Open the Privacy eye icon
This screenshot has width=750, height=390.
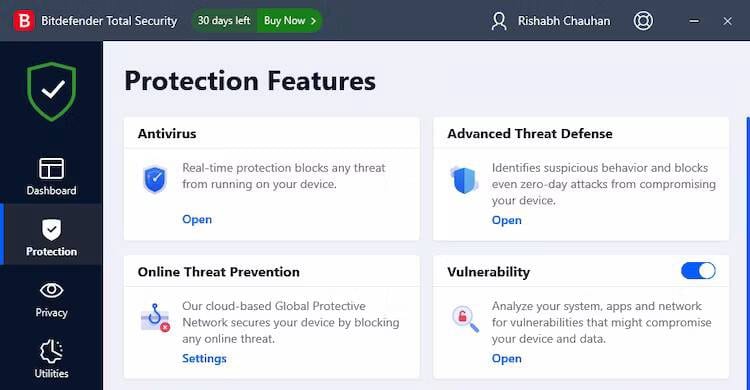click(x=51, y=290)
